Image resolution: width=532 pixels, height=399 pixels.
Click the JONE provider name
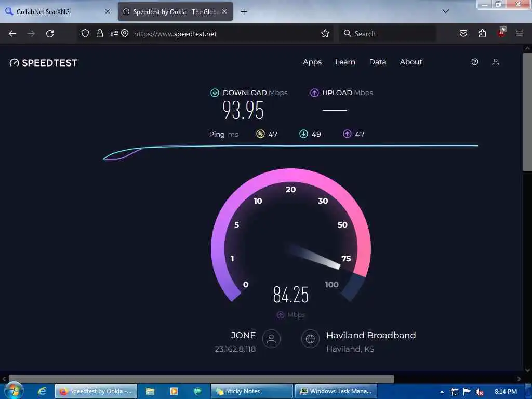243,335
